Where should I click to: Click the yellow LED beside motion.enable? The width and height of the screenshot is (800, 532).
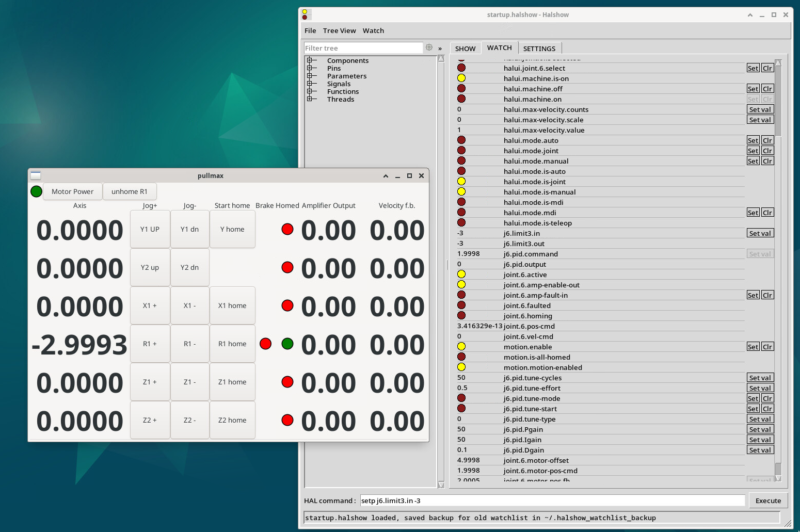(461, 347)
